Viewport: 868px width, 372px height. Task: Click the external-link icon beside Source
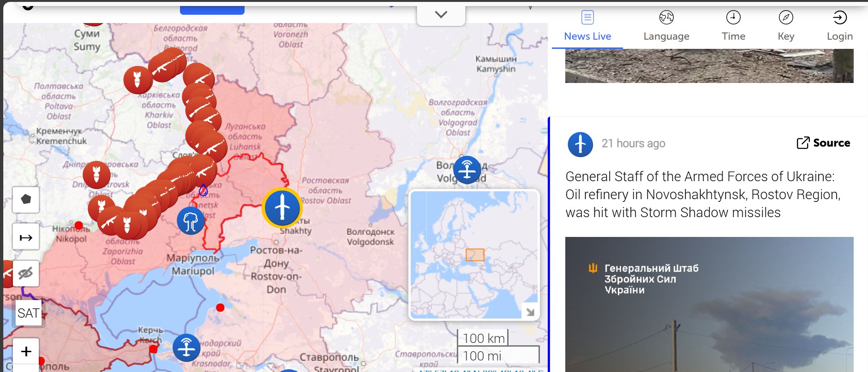[803, 143]
